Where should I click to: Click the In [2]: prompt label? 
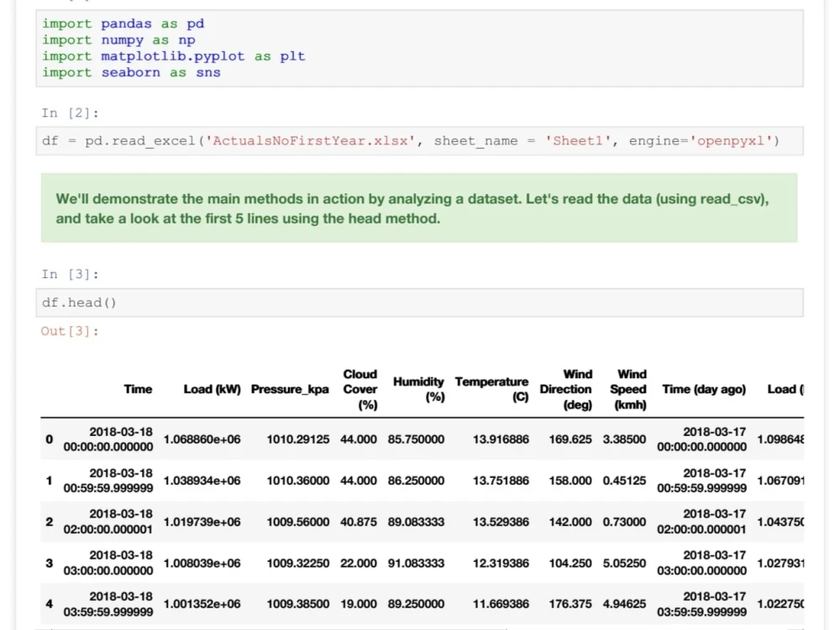(x=71, y=113)
